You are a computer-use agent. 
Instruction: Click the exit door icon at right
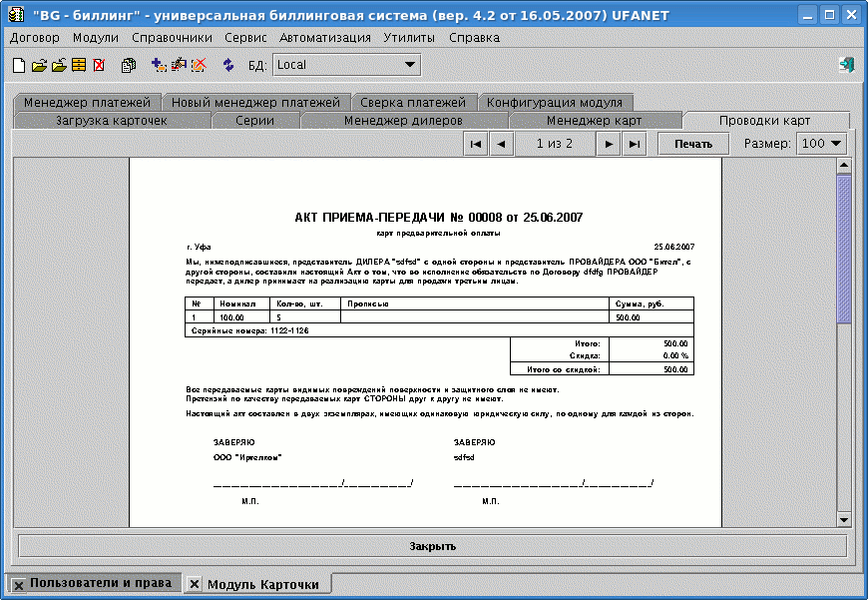847,65
